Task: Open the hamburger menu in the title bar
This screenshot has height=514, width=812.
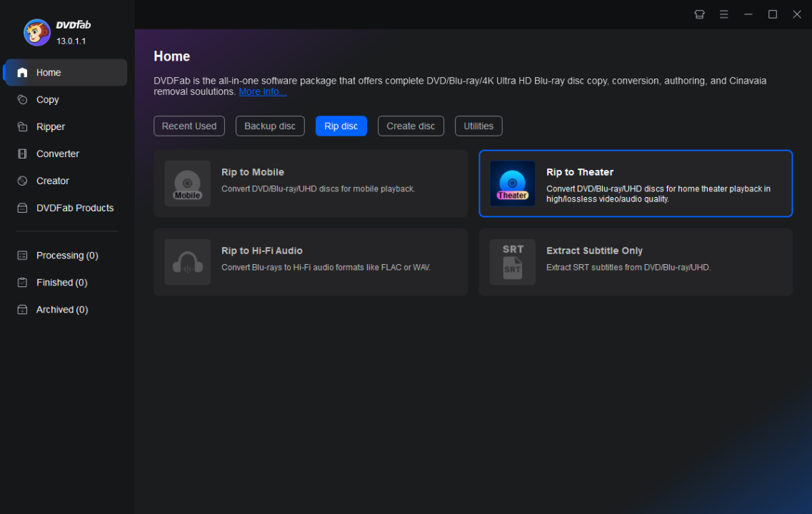Action: point(723,14)
